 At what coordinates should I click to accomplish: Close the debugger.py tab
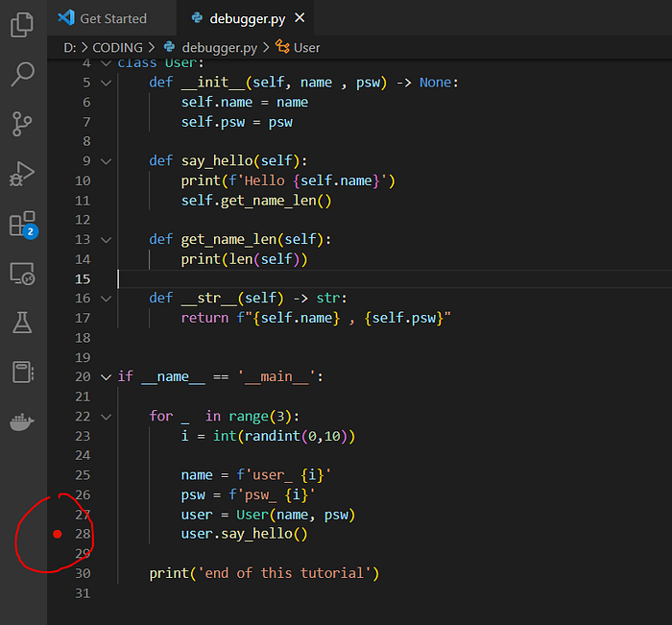300,18
